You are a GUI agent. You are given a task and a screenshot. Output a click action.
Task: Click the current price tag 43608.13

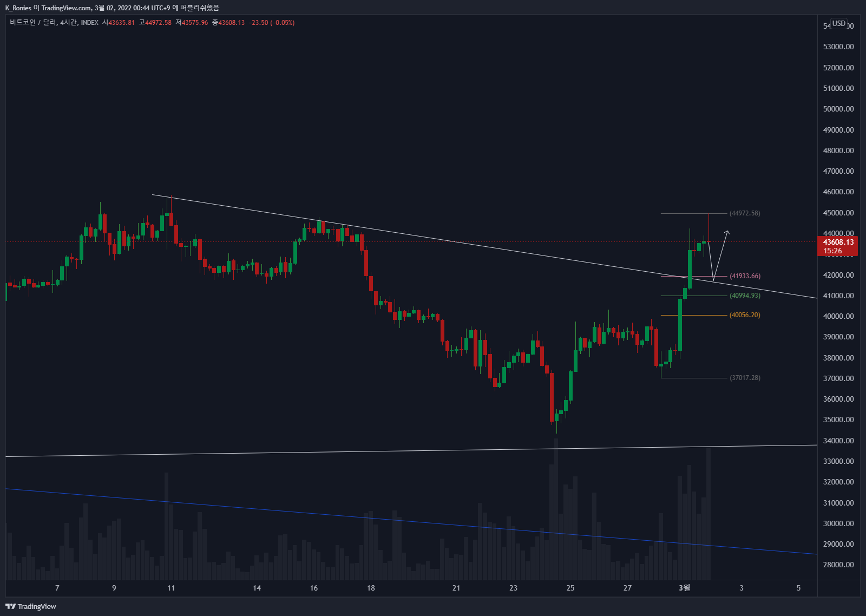(x=838, y=246)
